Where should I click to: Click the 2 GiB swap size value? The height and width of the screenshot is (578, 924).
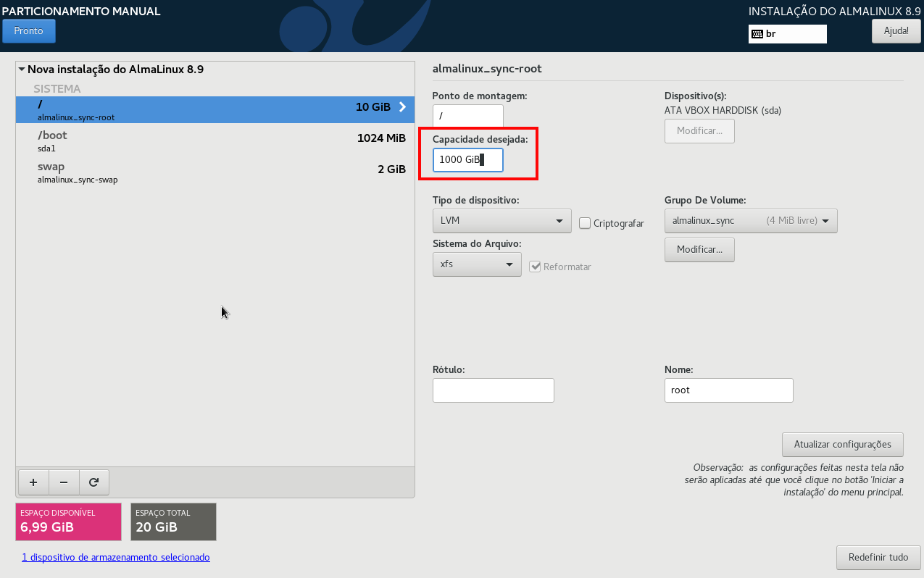391,169
